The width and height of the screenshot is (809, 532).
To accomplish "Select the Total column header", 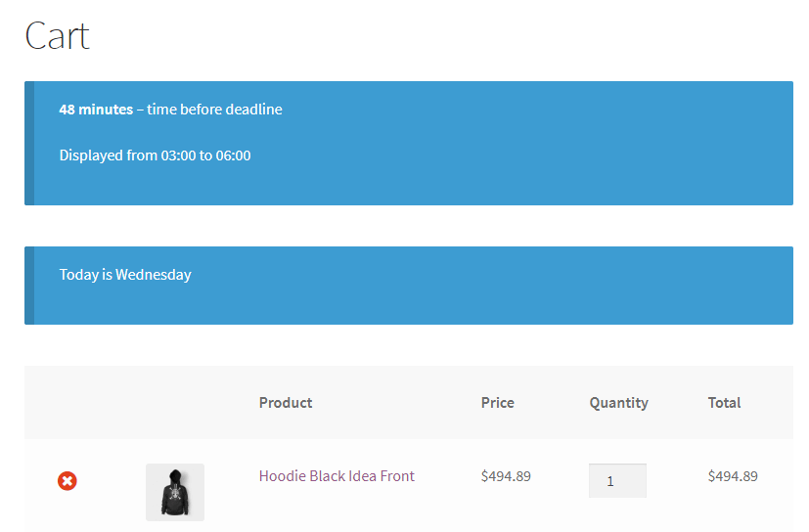I will click(x=724, y=403).
